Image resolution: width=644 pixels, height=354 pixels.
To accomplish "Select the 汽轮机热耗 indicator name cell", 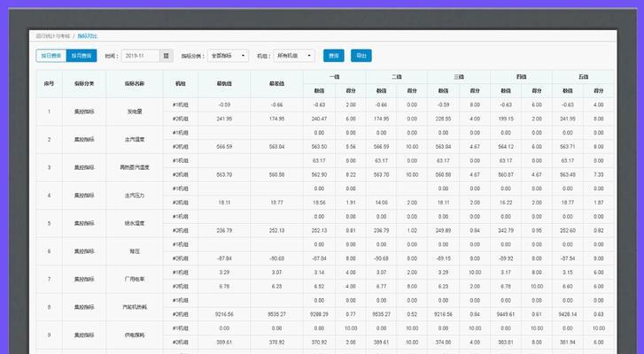I will pyautogui.click(x=135, y=307).
